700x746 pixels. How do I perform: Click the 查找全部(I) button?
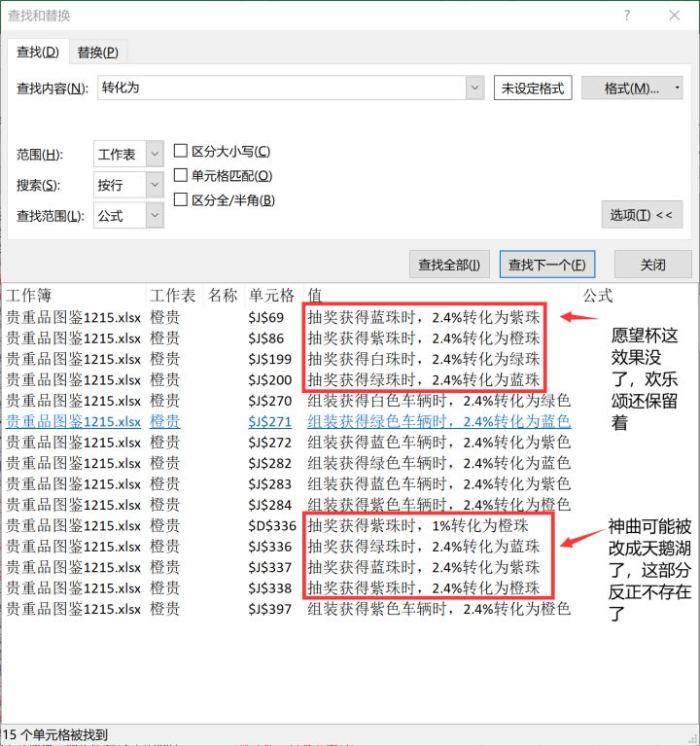(449, 265)
